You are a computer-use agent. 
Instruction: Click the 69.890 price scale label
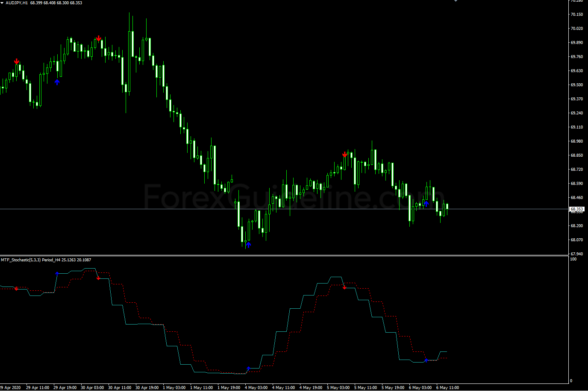[576, 43]
